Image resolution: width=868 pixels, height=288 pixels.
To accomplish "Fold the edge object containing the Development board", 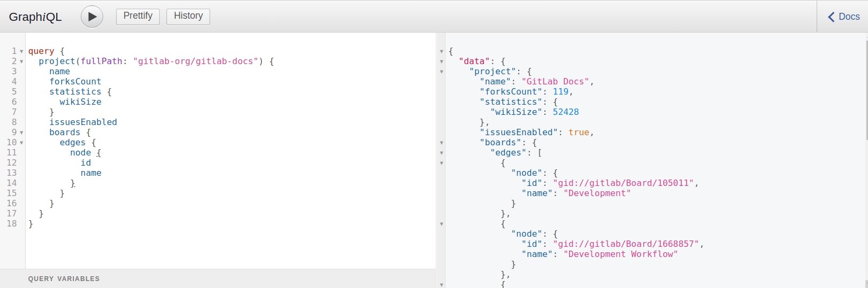I will 442,163.
